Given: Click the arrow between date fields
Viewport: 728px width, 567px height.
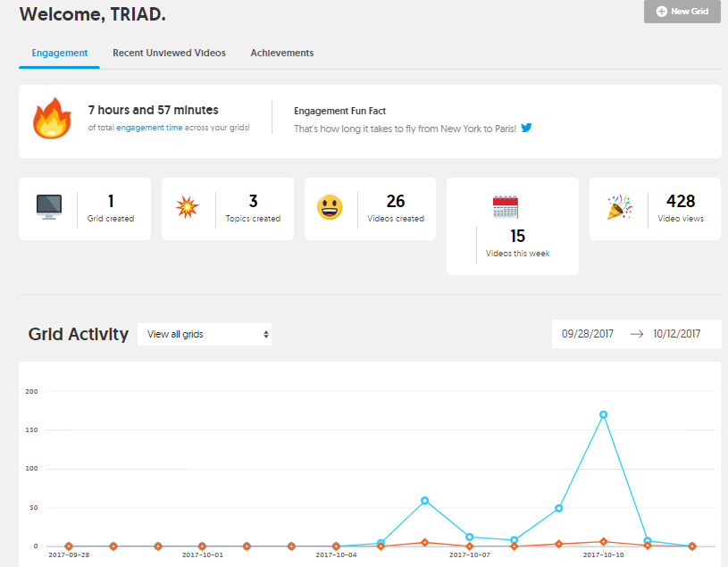Looking at the screenshot, I should coord(637,334).
